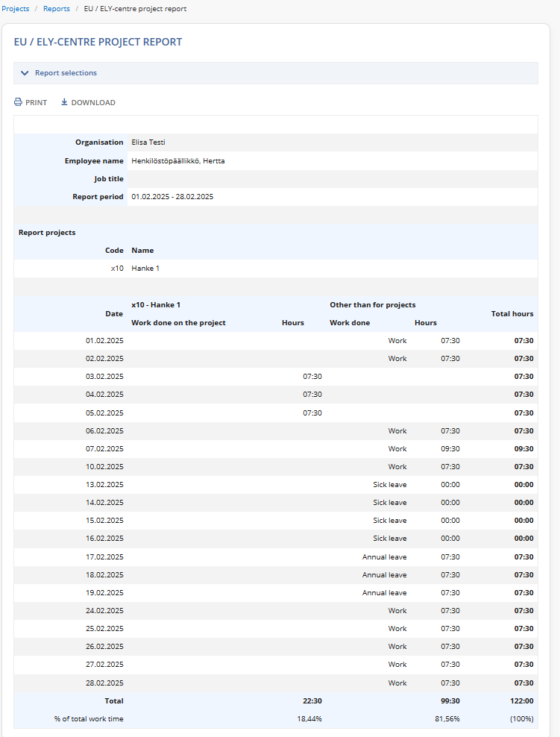The width and height of the screenshot is (560, 737).
Task: Click the employee name Henkilöstöpäällikkö, Hertta
Action: [x=178, y=160]
